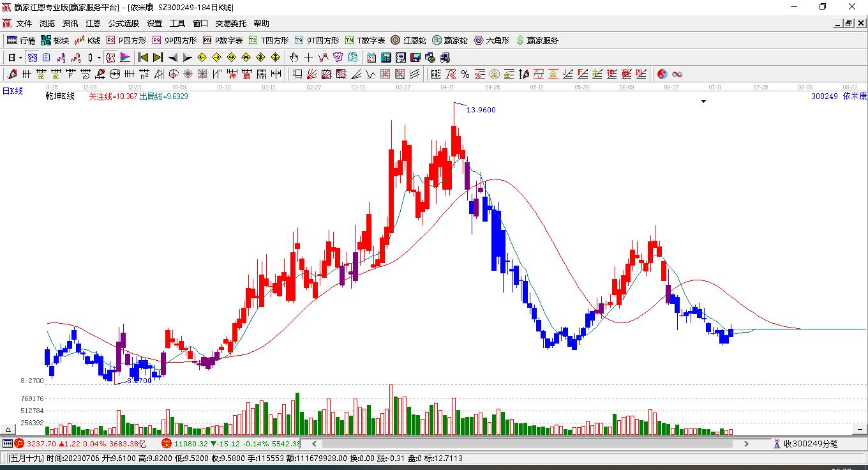Open the 浏览 menu
868x470 pixels.
[x=47, y=24]
